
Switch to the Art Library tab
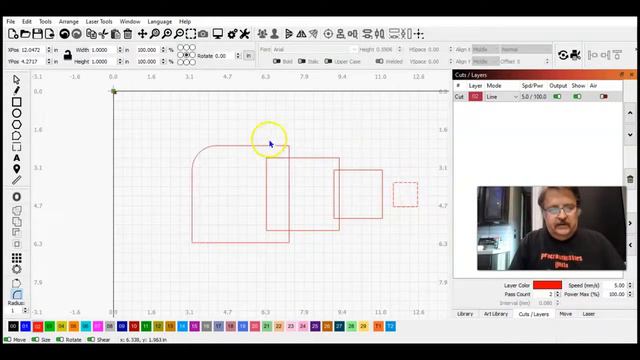pos(496,314)
